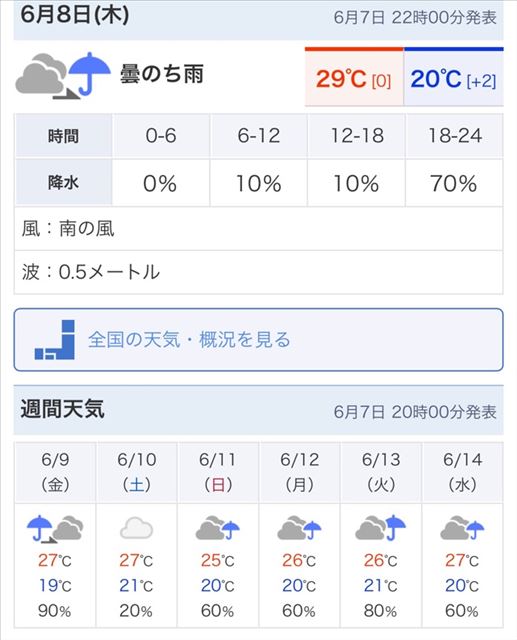
Task: Click the 6/10 cloudy weather icon
Action: (x=136, y=528)
